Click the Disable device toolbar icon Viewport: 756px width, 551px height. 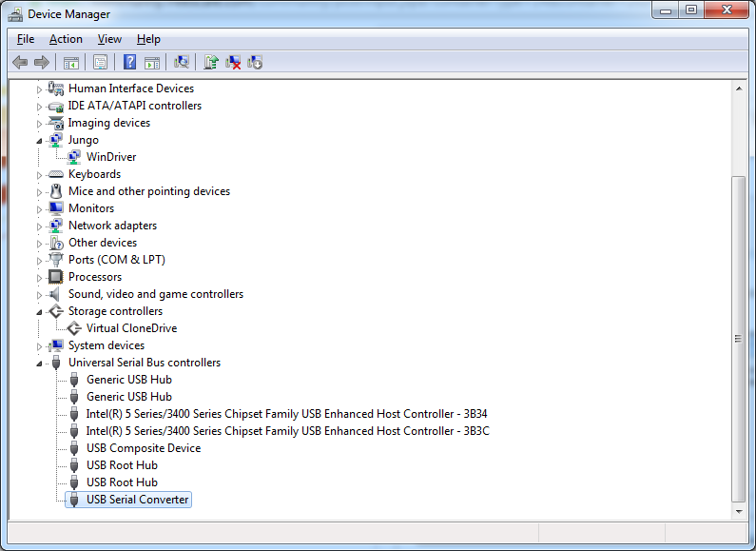[x=255, y=62]
